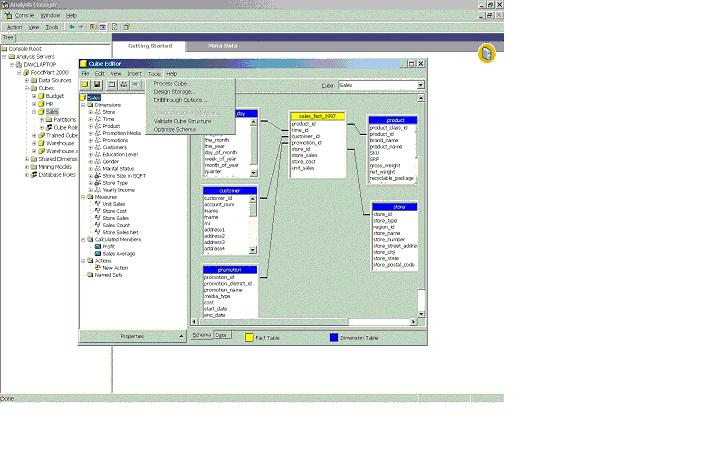Click the promotion dimension table header
Image resolution: width=726 pixels, height=449 pixels.
click(230, 270)
